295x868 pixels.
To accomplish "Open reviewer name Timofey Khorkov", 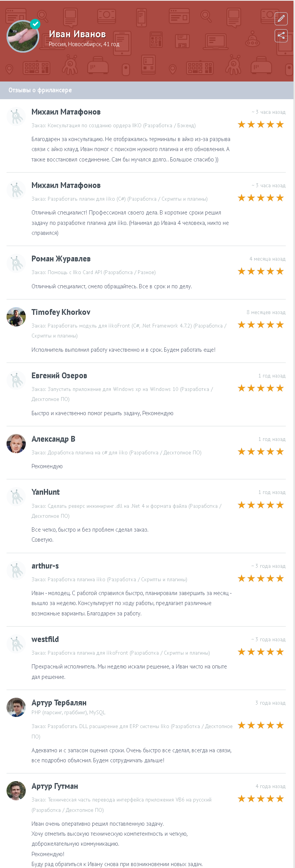I will [x=61, y=312].
